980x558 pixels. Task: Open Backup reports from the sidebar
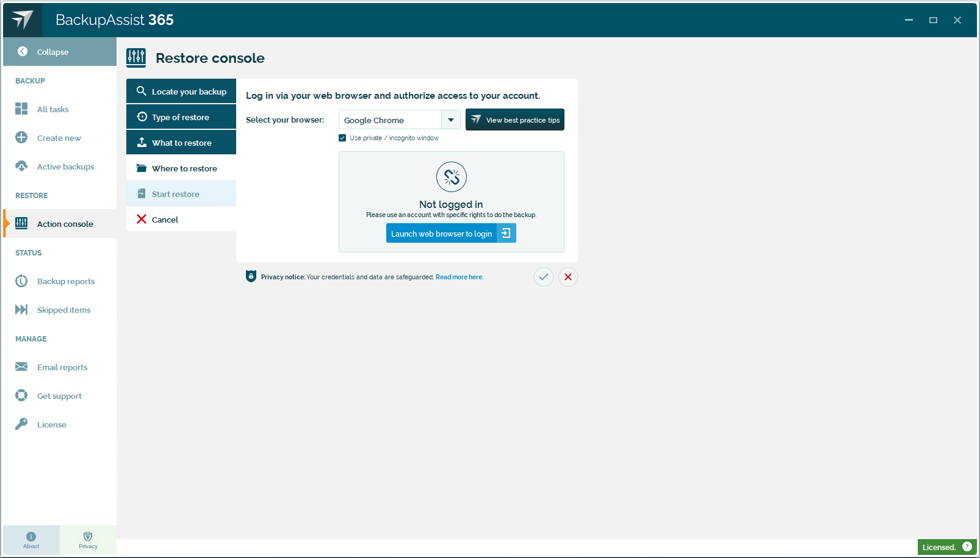(60, 281)
